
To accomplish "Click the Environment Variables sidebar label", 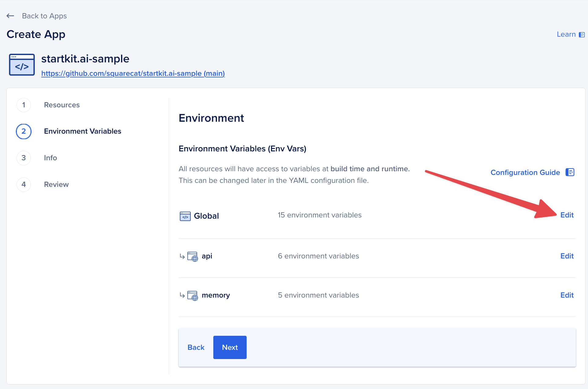I will [82, 131].
